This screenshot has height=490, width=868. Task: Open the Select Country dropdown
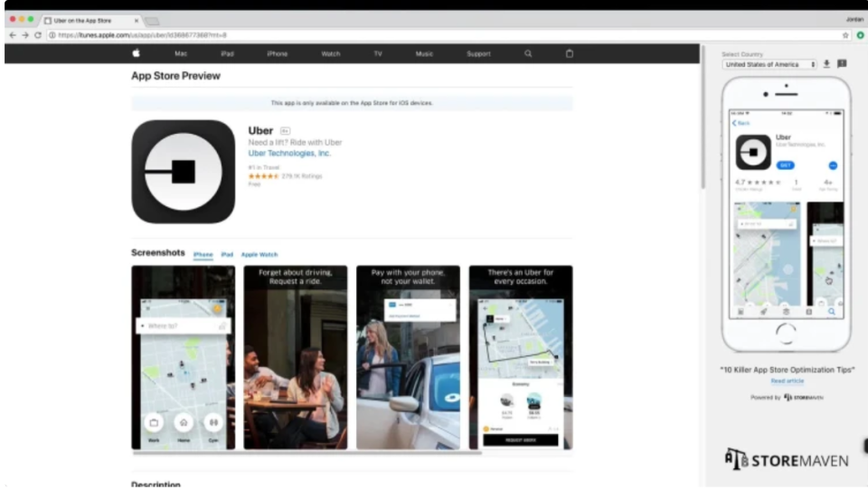[x=769, y=64]
